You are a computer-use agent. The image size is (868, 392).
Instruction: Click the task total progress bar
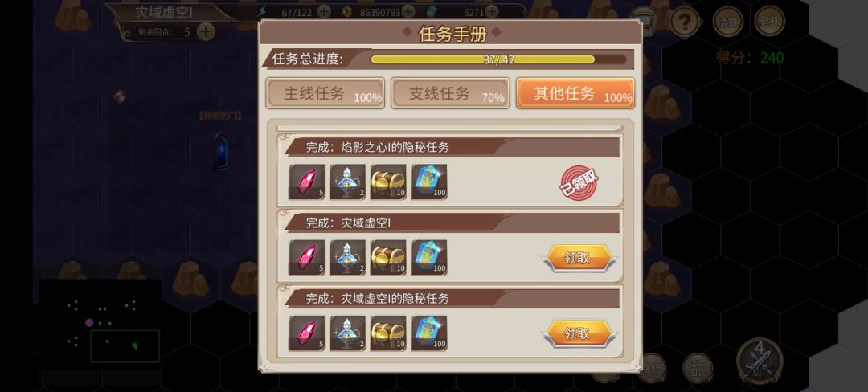[x=498, y=59]
